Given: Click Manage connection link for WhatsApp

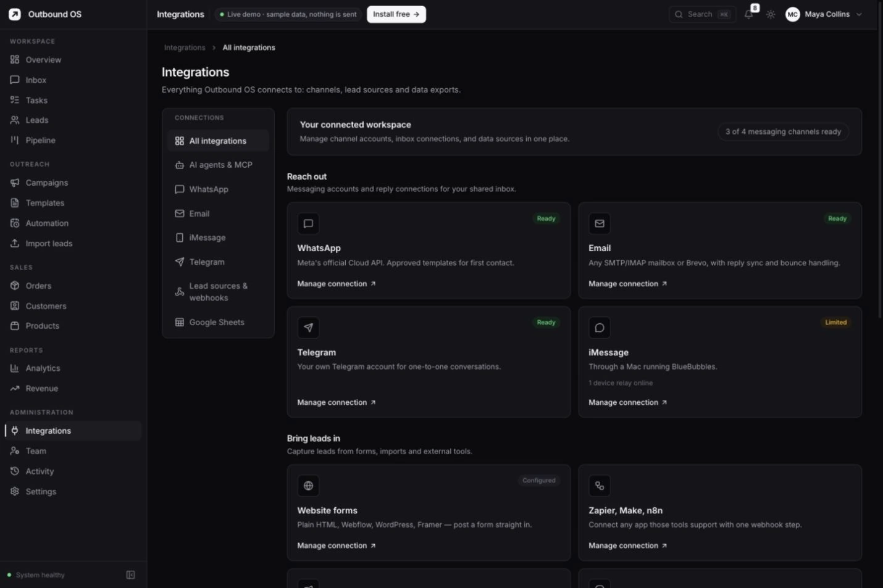Looking at the screenshot, I should point(337,284).
